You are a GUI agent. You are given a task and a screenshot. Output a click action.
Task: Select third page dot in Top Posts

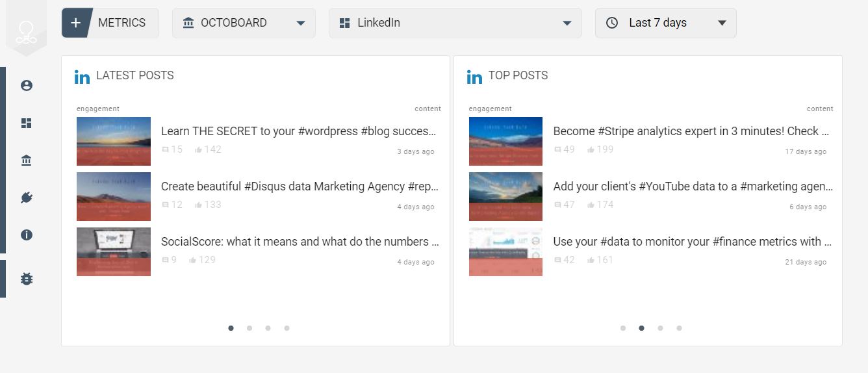coord(660,328)
